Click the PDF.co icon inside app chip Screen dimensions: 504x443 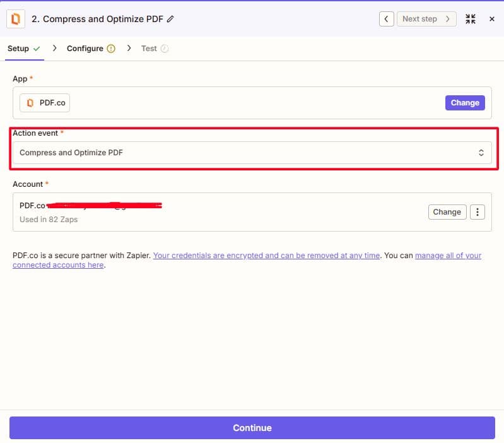(x=30, y=103)
